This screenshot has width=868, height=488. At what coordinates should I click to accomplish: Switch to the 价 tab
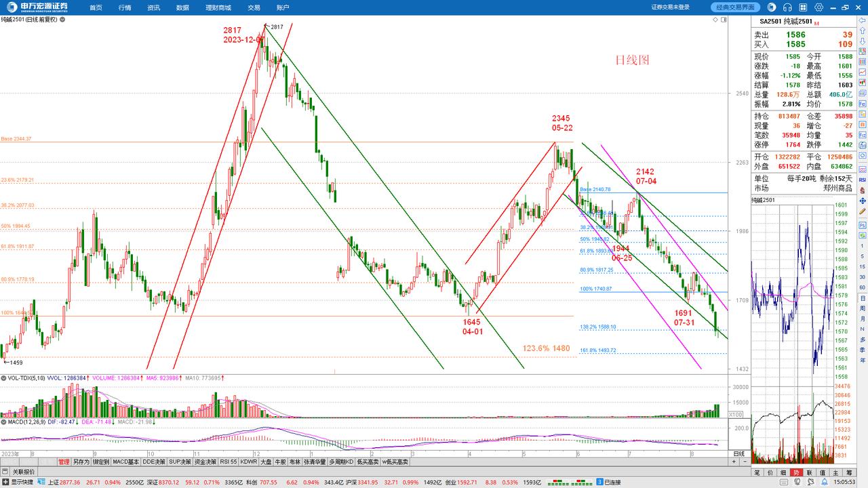click(x=770, y=472)
